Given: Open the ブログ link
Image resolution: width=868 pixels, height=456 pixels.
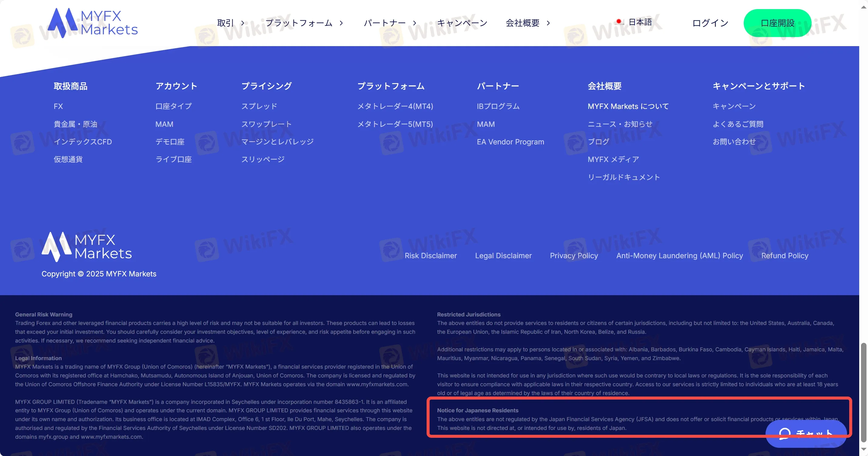Looking at the screenshot, I should click(x=598, y=142).
